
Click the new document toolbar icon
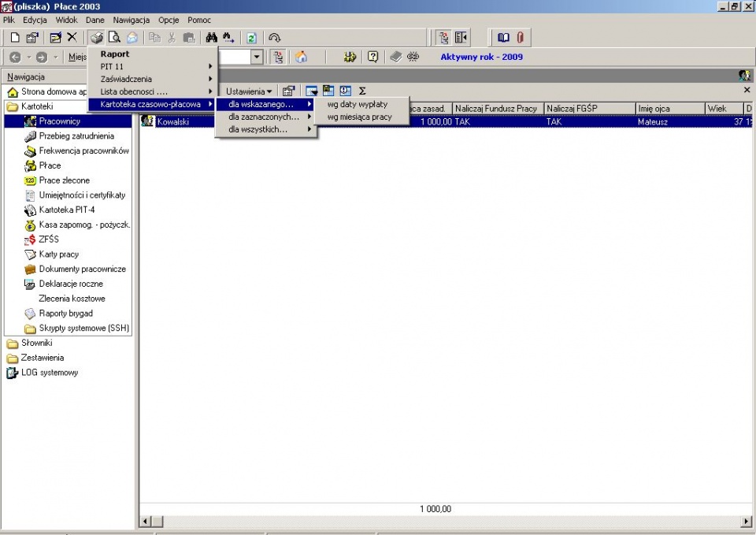click(15, 38)
